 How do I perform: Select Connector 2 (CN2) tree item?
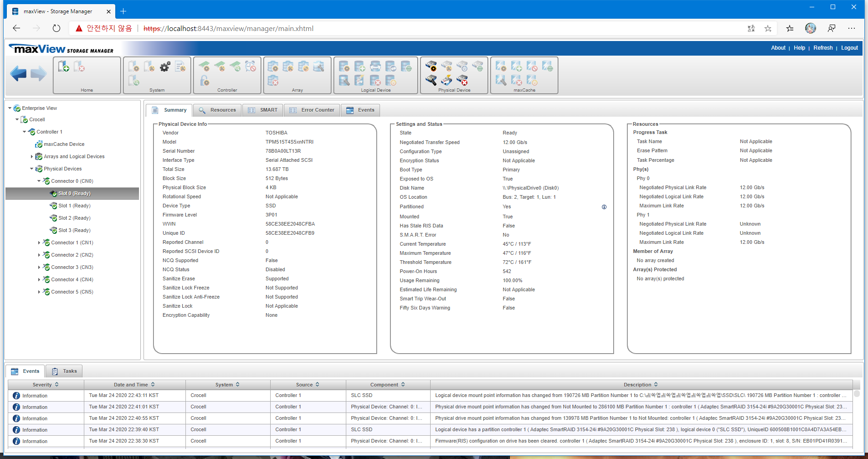click(x=72, y=255)
